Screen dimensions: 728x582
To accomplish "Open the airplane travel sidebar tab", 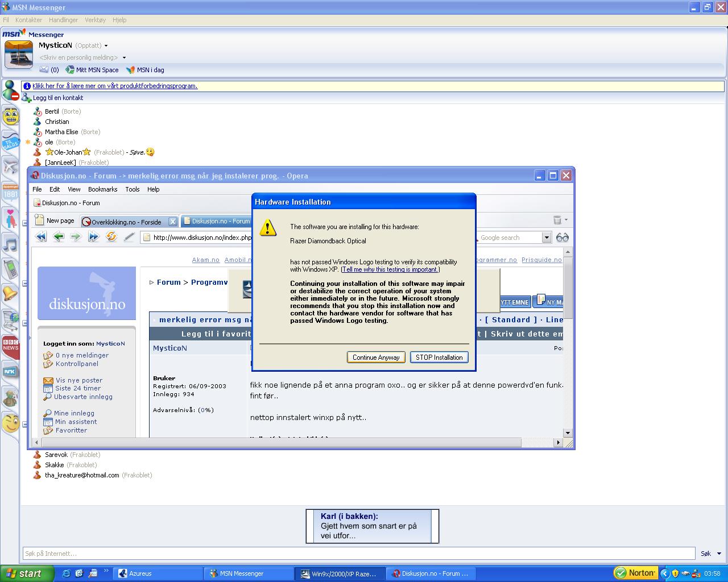I will 11,167.
